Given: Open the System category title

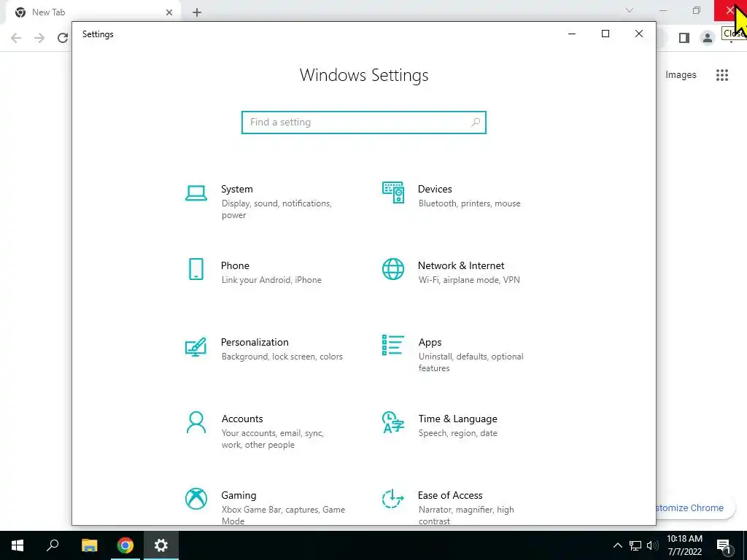Looking at the screenshot, I should click(x=237, y=189).
